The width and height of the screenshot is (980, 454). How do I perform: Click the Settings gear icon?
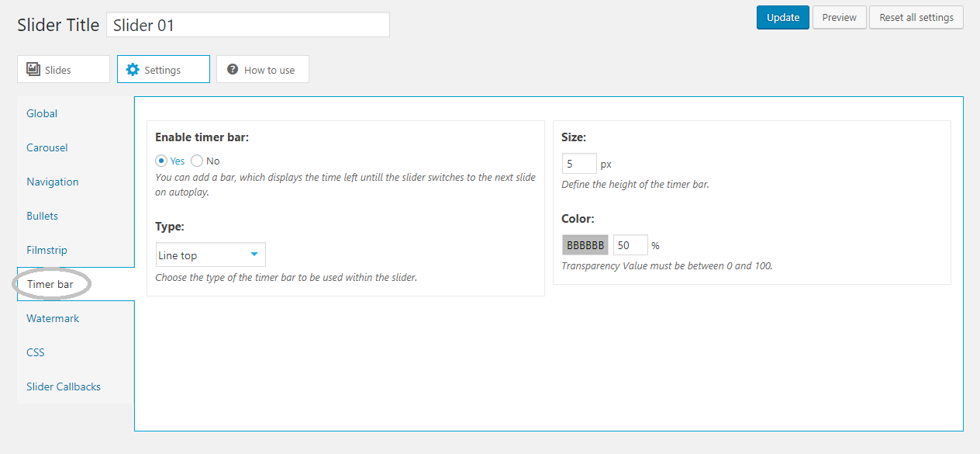click(x=133, y=69)
